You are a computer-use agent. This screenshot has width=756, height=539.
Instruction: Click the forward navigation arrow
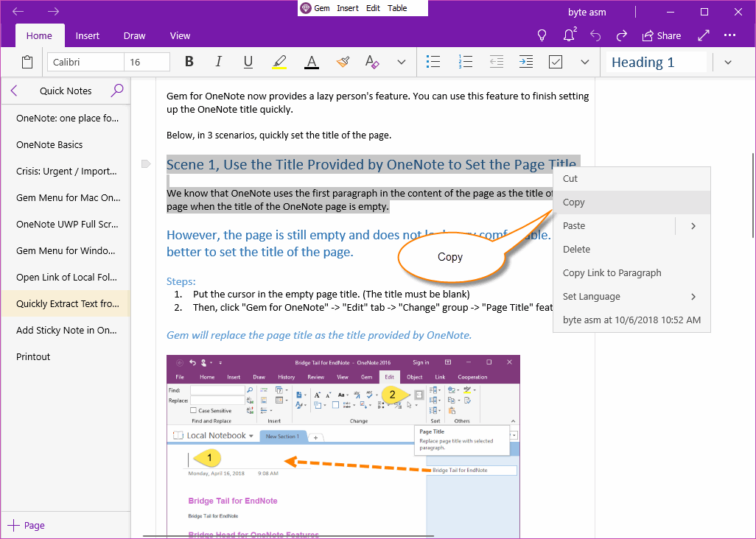pos(54,12)
